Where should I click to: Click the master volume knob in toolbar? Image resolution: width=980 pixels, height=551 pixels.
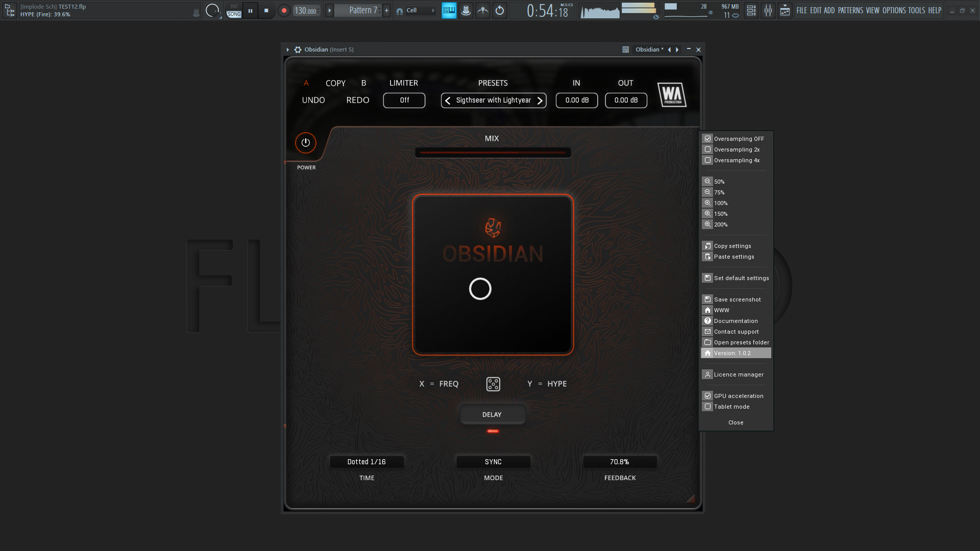pos(212,10)
